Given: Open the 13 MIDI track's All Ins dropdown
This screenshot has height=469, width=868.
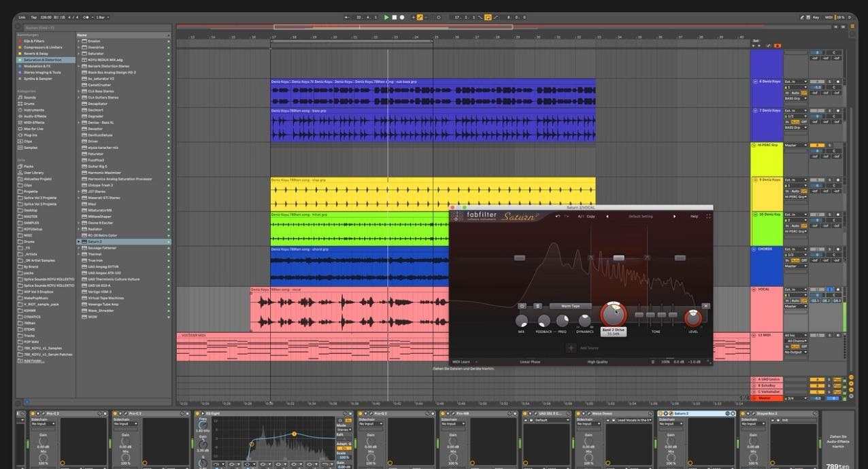Looking at the screenshot, I should pyautogui.click(x=795, y=335).
